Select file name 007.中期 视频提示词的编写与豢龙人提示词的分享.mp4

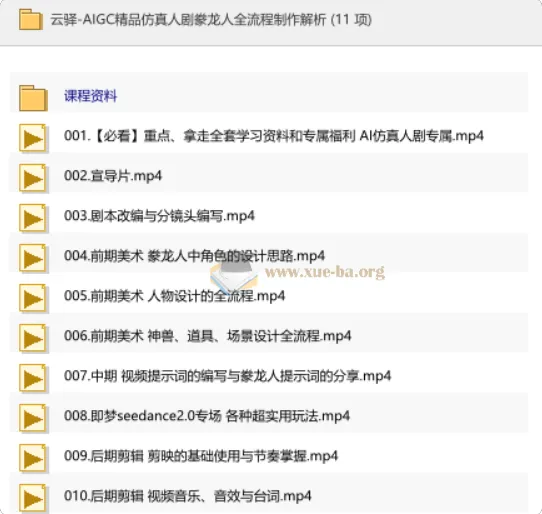point(227,376)
